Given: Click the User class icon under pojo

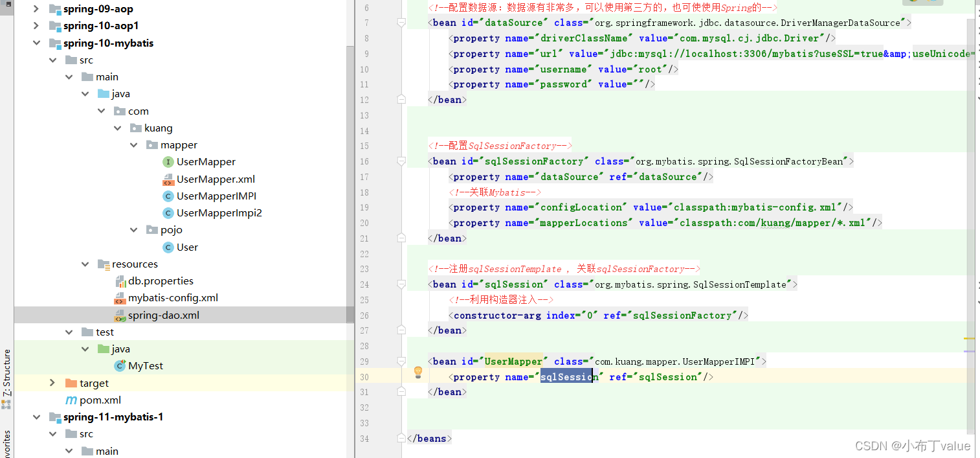Looking at the screenshot, I should click(x=168, y=247).
